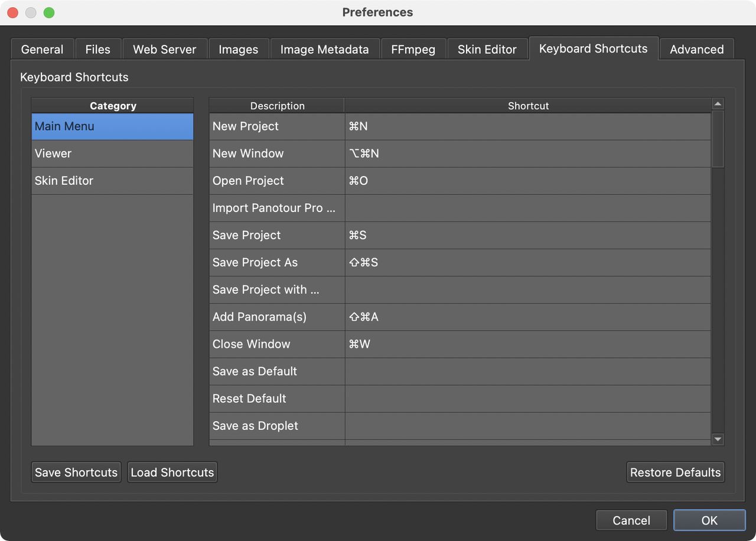Open the Images tab

(x=239, y=49)
